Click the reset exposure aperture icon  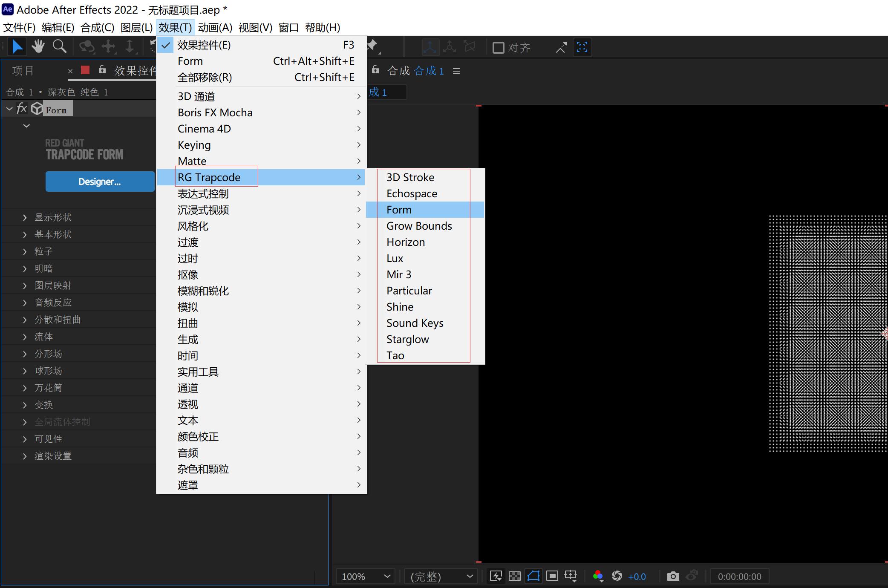click(617, 576)
